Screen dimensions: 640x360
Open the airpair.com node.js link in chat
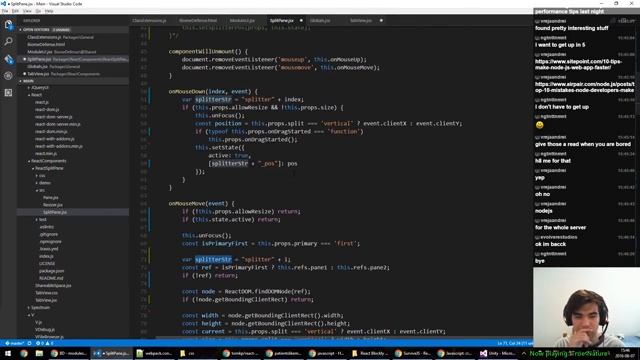[x=584, y=87]
